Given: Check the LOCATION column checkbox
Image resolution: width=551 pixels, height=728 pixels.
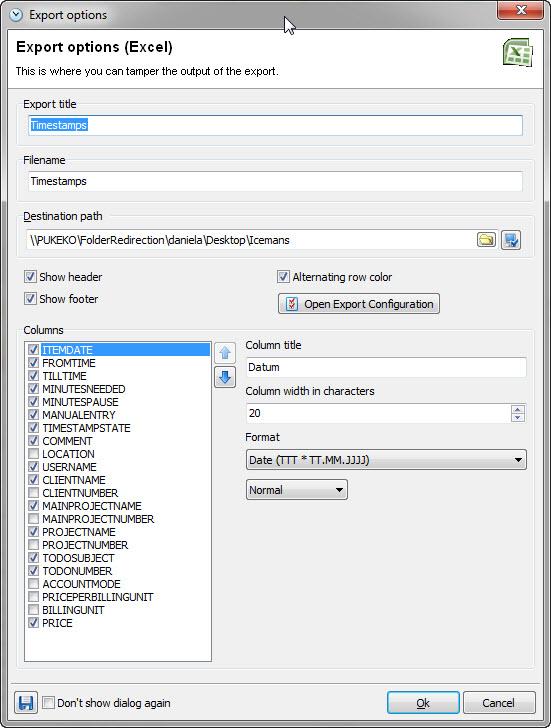Looking at the screenshot, I should pyautogui.click(x=33, y=454).
